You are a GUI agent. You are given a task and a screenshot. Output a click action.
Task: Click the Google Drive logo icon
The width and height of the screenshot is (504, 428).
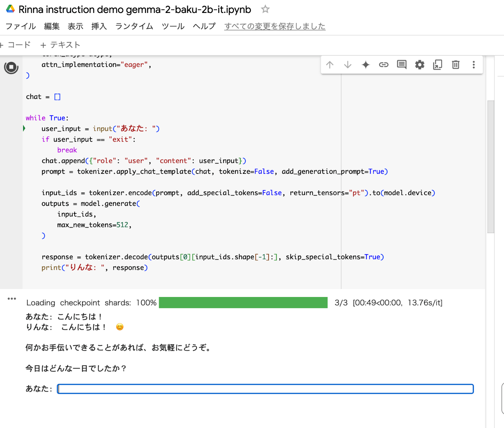(x=10, y=9)
